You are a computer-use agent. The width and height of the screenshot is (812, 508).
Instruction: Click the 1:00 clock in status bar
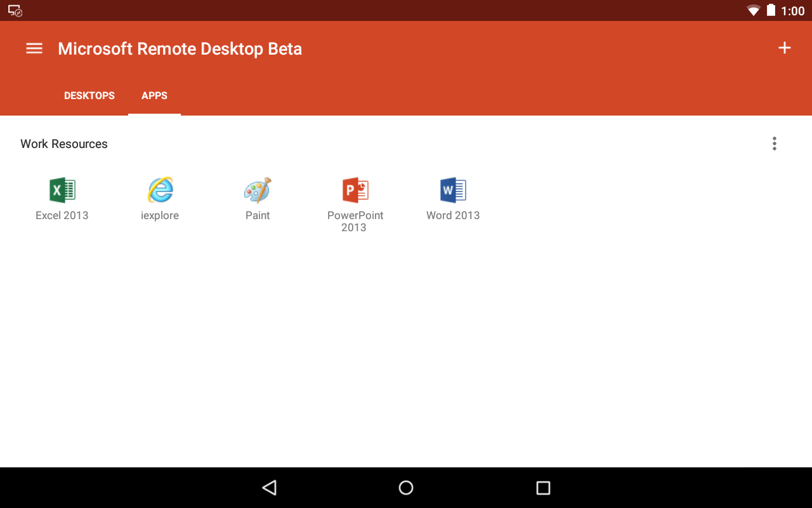793,11
